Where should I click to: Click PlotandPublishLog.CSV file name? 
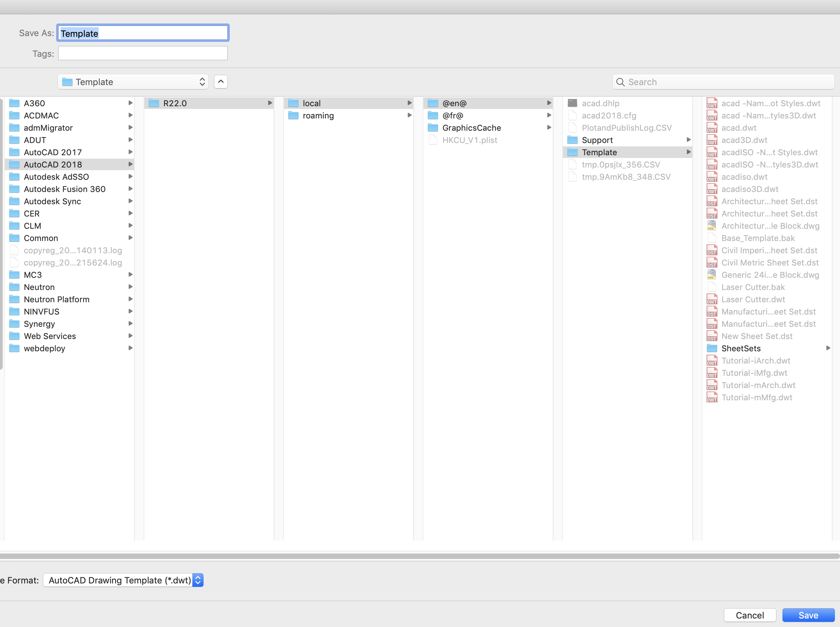[627, 128]
